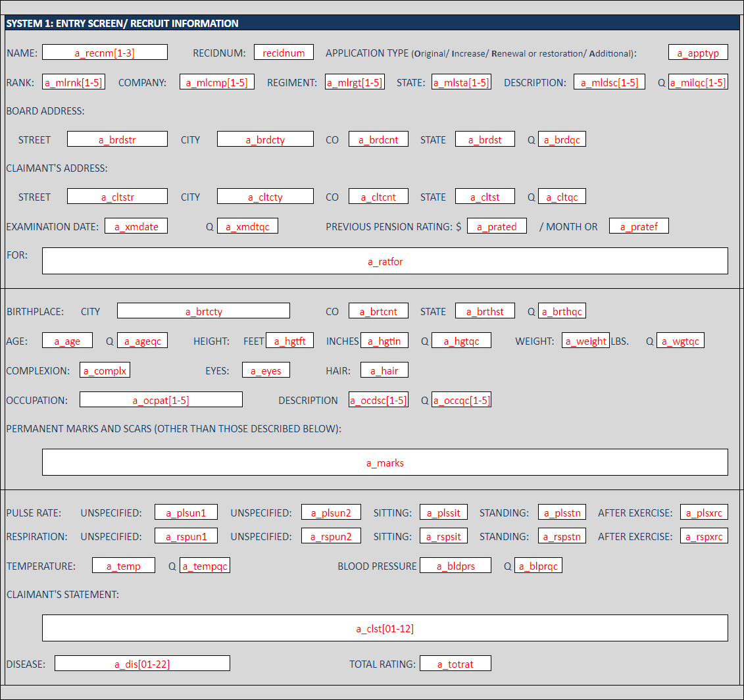The image size is (744, 700).
Task: Focus the OCCUPATION field
Action: click(161, 400)
